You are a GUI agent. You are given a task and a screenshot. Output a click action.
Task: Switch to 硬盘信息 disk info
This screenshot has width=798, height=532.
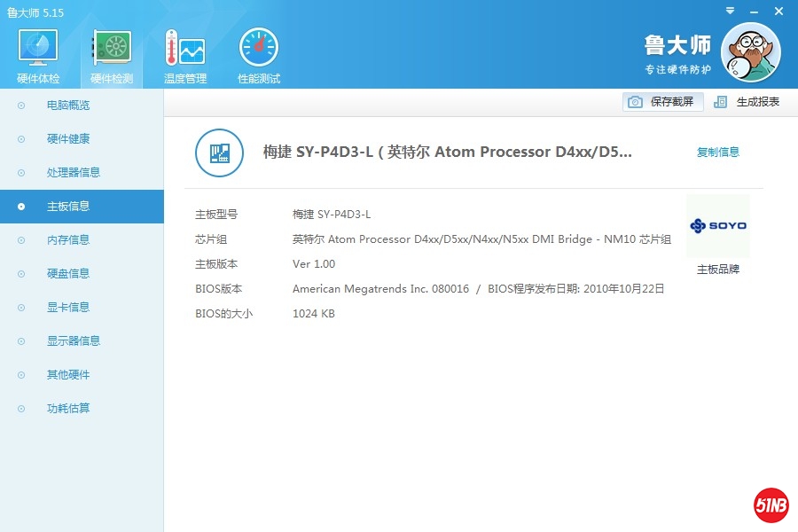(68, 274)
